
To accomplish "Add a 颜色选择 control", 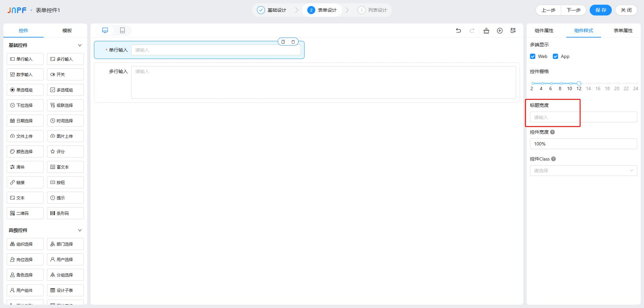I will 25,151.
